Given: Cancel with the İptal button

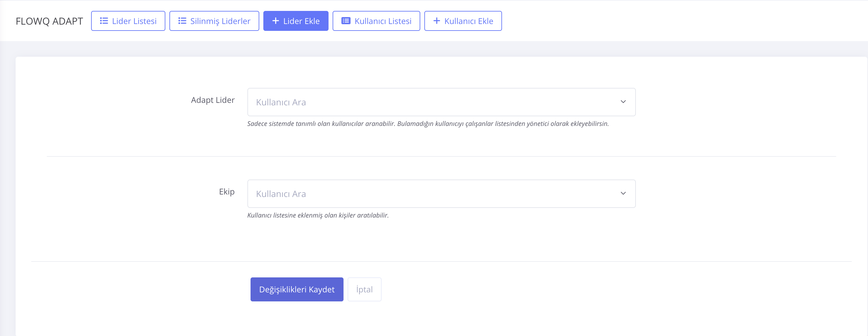Looking at the screenshot, I should [x=364, y=289].
